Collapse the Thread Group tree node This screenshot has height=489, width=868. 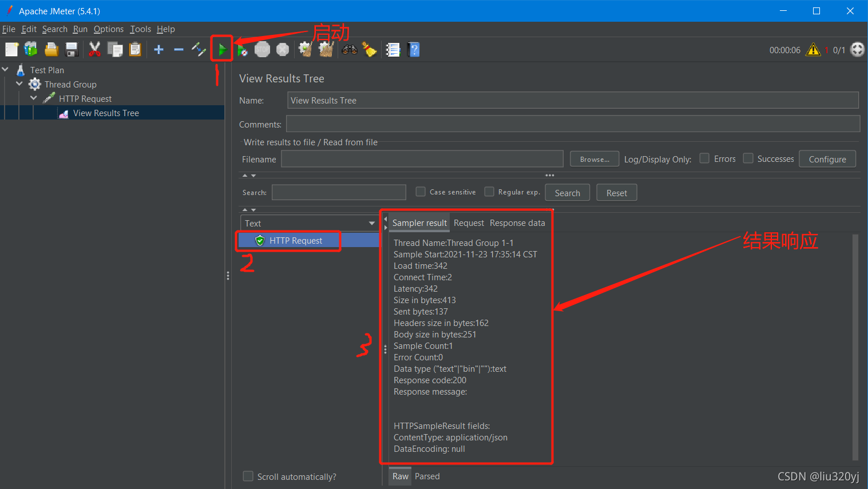(x=20, y=84)
